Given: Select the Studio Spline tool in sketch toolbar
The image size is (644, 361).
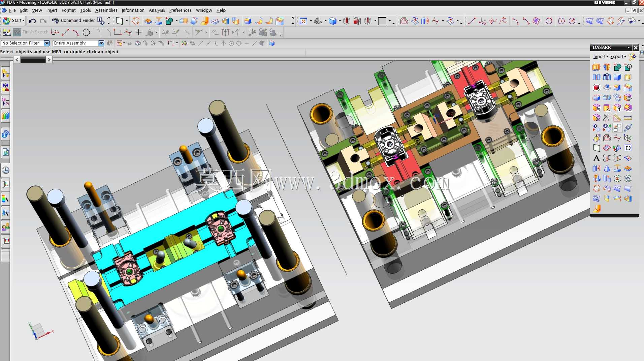Looking at the screenshot, I should click(128, 32).
